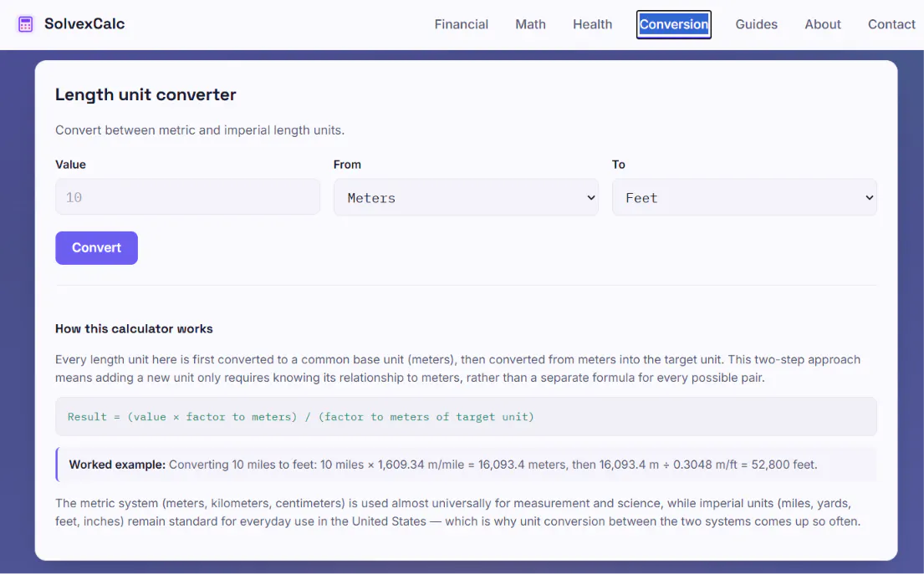Expand the From unit dropdown

(x=466, y=197)
